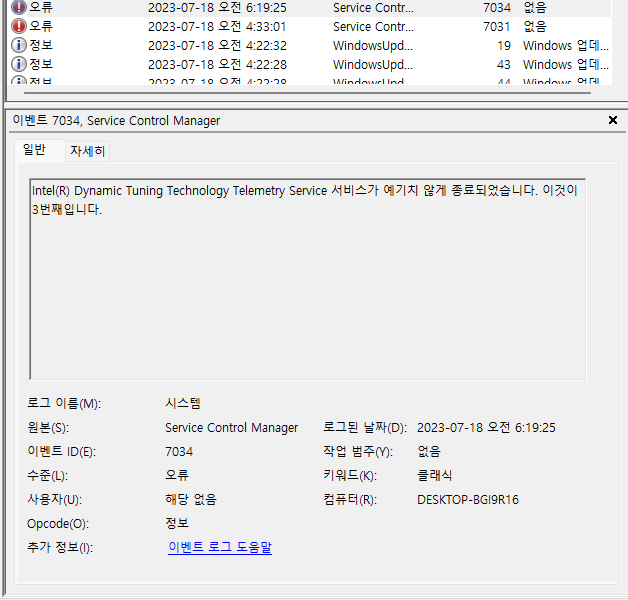Image resolution: width=628 pixels, height=600 pixels.
Task: Click the 오류 level value in details
Action: click(x=177, y=475)
